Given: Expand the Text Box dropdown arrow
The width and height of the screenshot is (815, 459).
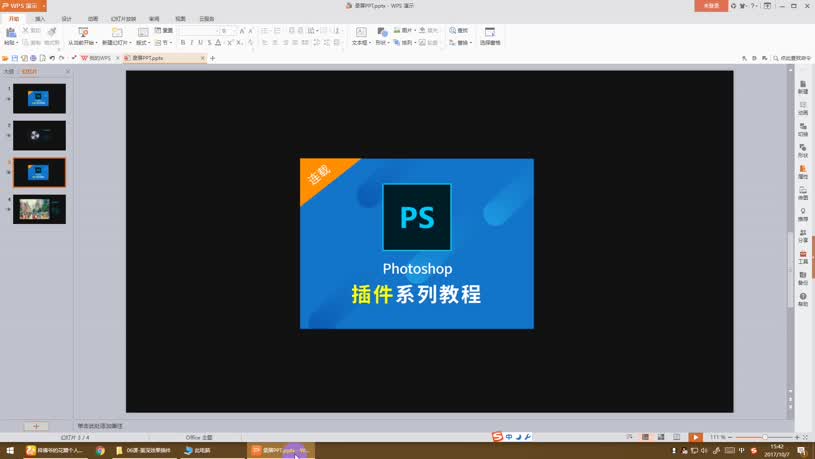Looking at the screenshot, I should pos(370,43).
